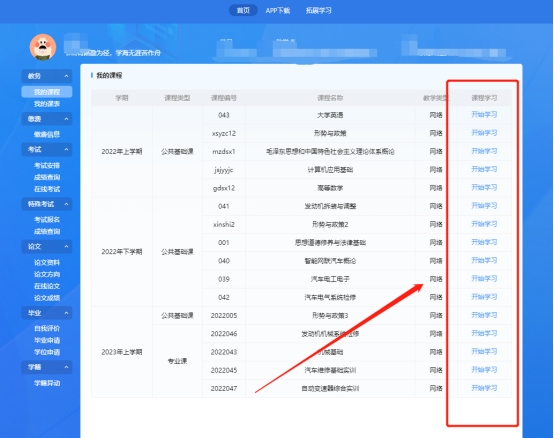Open 学籍异动 sidebar item

(47, 383)
